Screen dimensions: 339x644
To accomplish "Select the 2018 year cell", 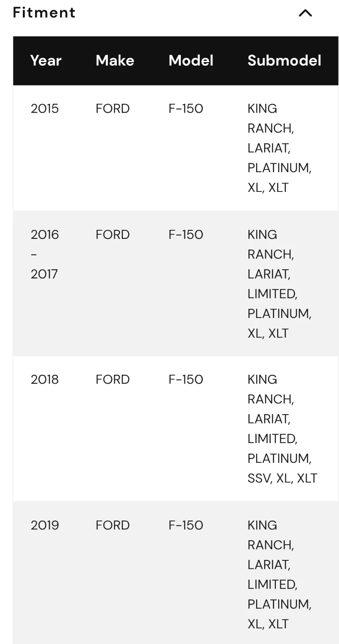I will (x=45, y=379).
